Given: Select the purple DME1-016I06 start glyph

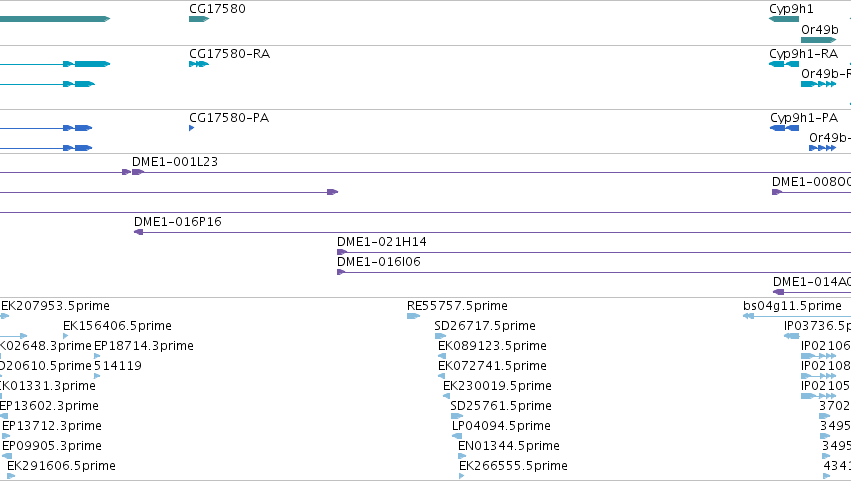Looking at the screenshot, I should tap(341, 272).
